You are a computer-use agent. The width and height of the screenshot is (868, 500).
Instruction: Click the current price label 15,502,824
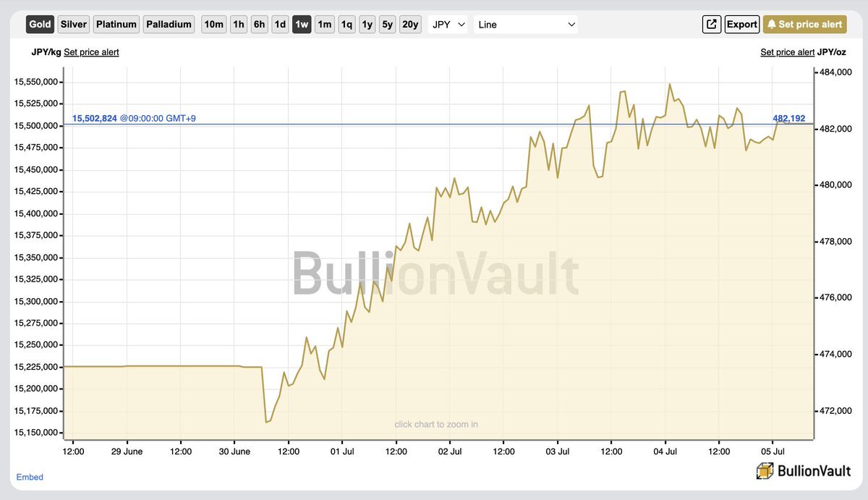tap(94, 118)
